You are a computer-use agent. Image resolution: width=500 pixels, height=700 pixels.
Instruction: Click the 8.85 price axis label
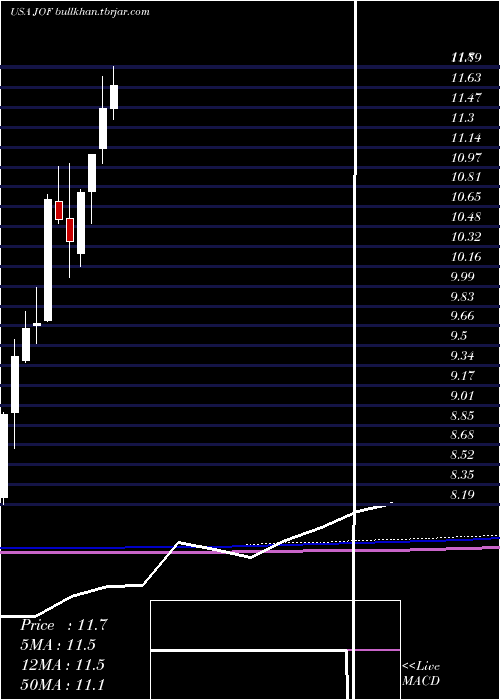click(462, 416)
